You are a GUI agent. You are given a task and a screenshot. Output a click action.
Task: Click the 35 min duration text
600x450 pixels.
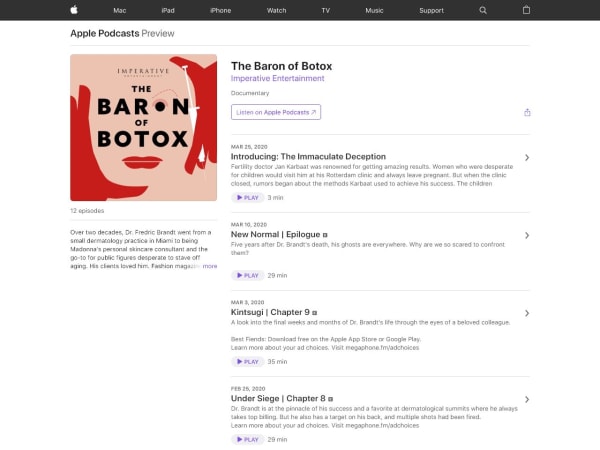pos(277,362)
